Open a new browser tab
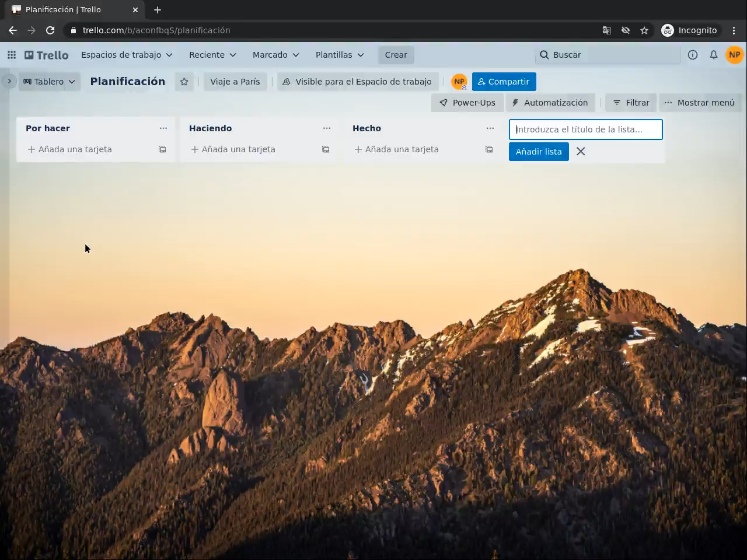 click(158, 10)
